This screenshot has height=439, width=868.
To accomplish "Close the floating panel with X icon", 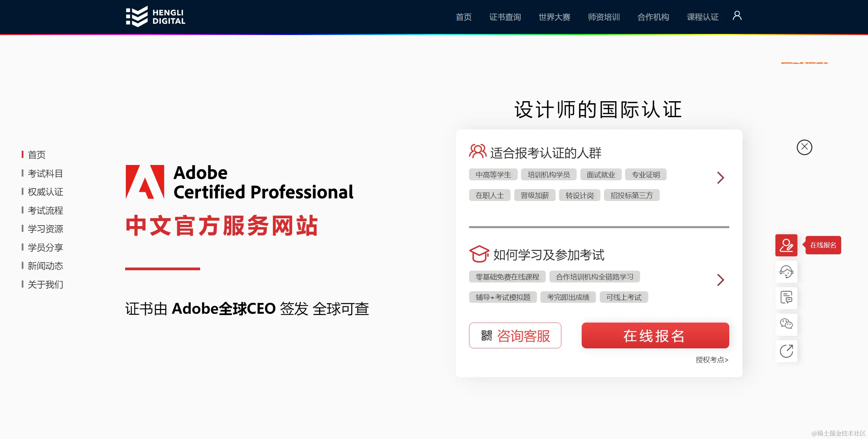I will coord(804,147).
